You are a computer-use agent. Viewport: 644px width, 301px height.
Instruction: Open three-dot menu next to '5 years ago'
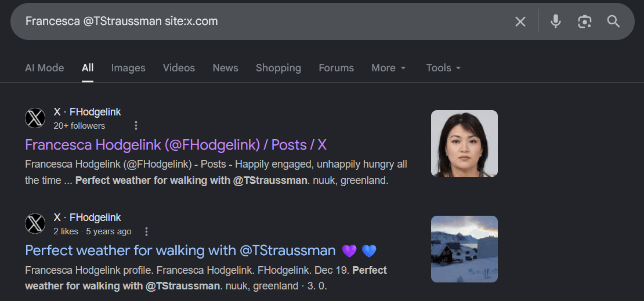pyautogui.click(x=146, y=231)
